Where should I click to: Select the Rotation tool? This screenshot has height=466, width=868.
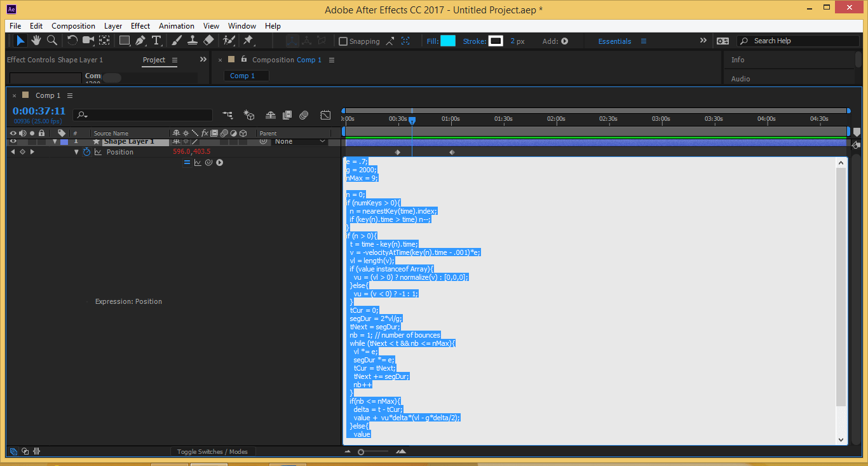[72, 41]
